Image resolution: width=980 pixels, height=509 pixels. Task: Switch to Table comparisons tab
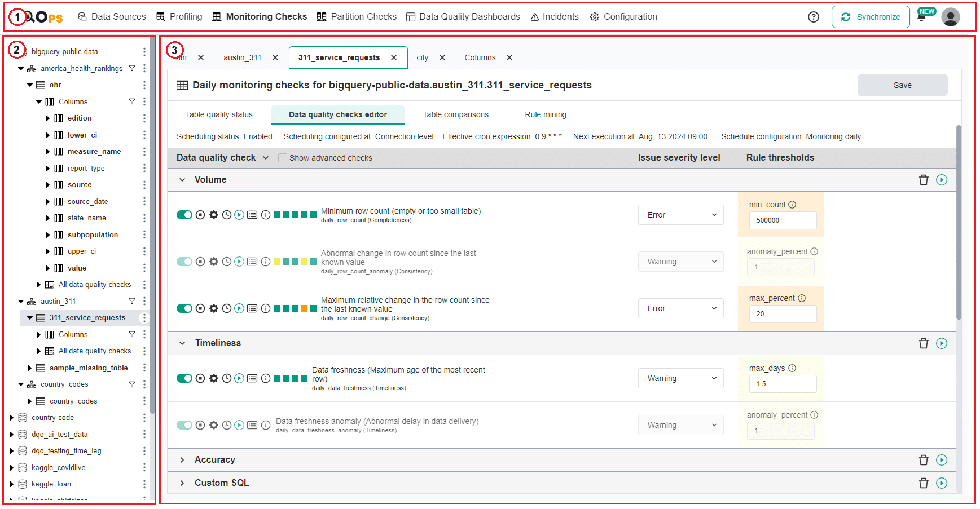click(456, 114)
